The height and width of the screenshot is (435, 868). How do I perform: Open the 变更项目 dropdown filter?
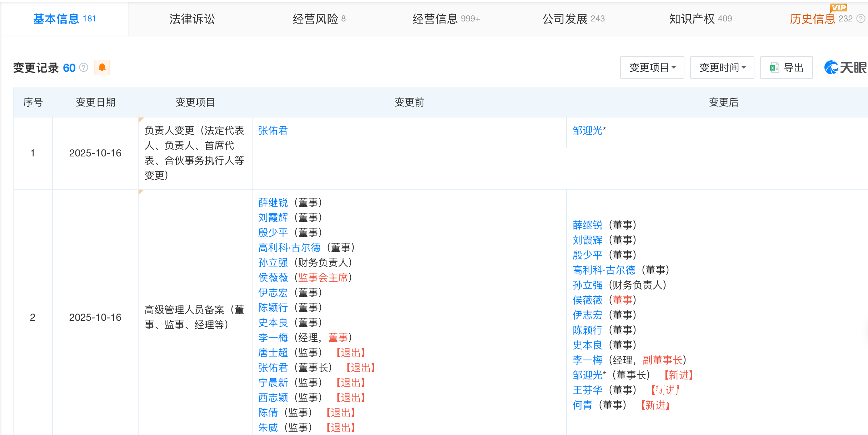(652, 67)
